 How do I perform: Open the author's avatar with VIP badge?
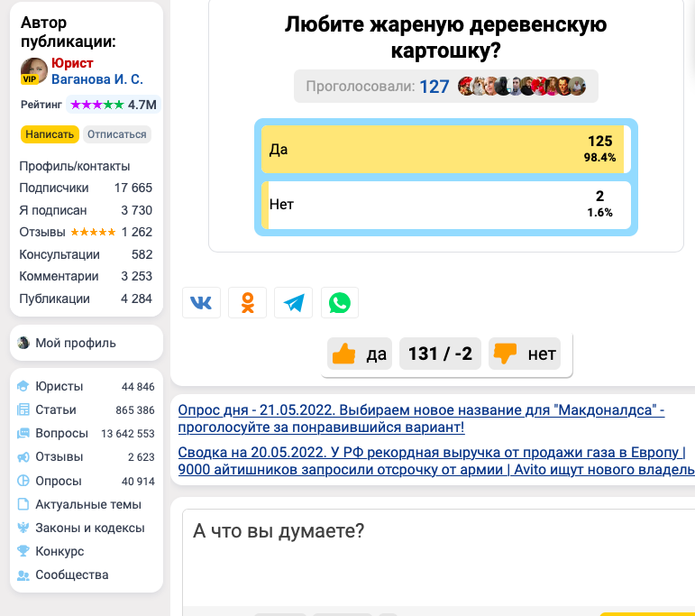click(34, 72)
